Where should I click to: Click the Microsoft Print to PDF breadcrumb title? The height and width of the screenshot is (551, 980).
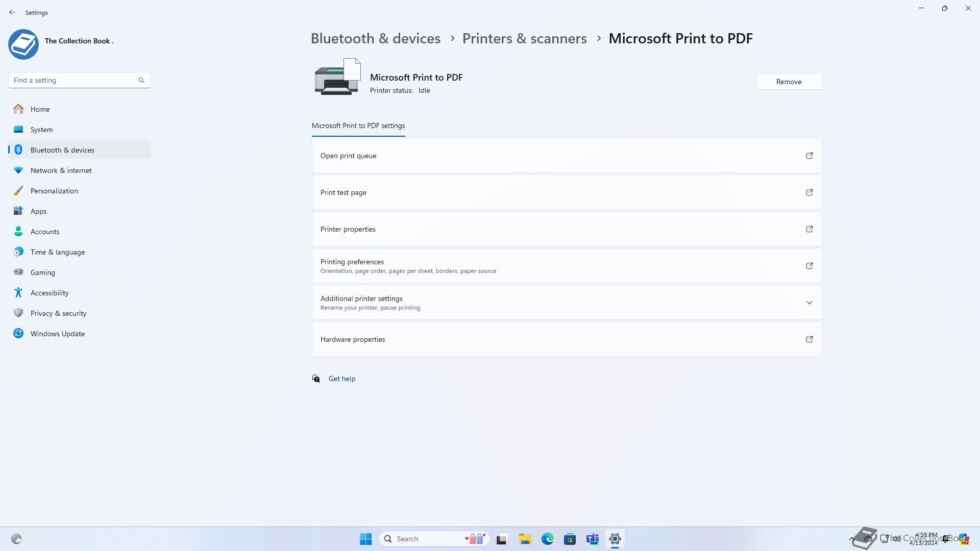680,38
